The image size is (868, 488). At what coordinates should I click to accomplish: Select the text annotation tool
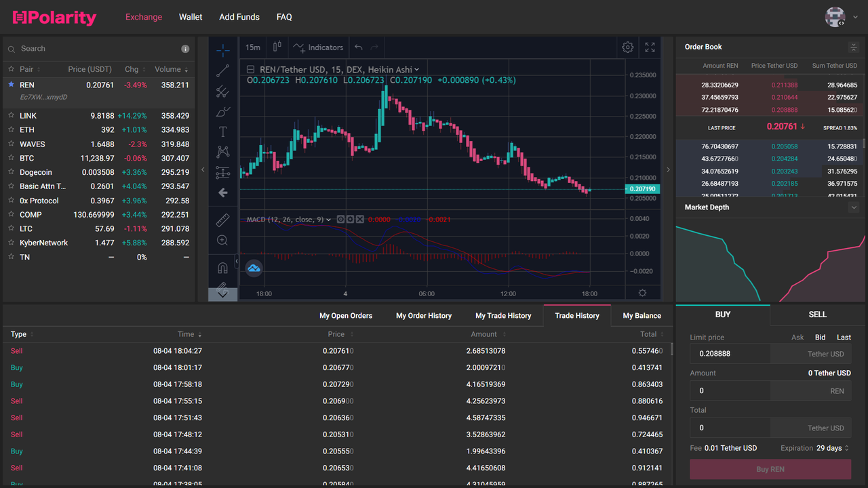(222, 131)
